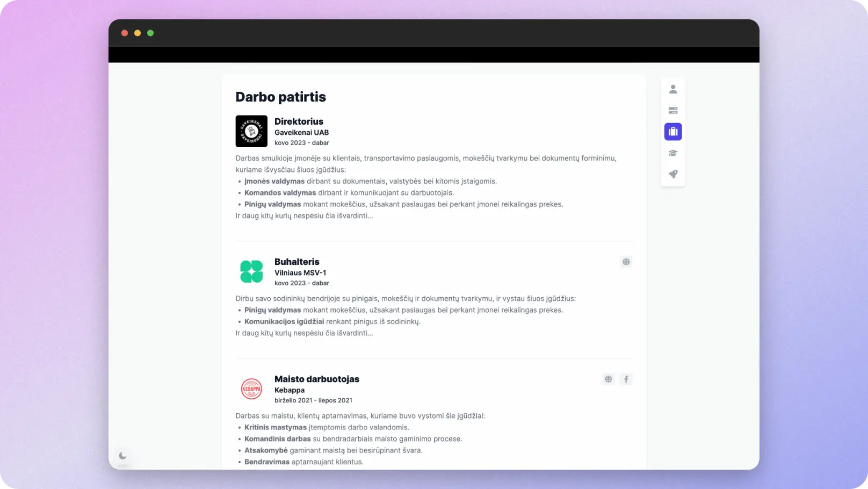
Task: Open the Vilniaus MSV-1 website globe icon
Action: (626, 262)
